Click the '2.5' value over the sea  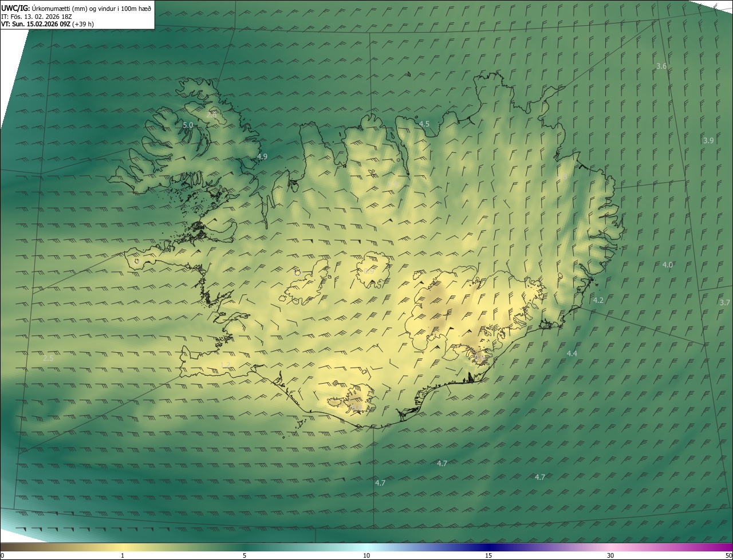[48, 358]
